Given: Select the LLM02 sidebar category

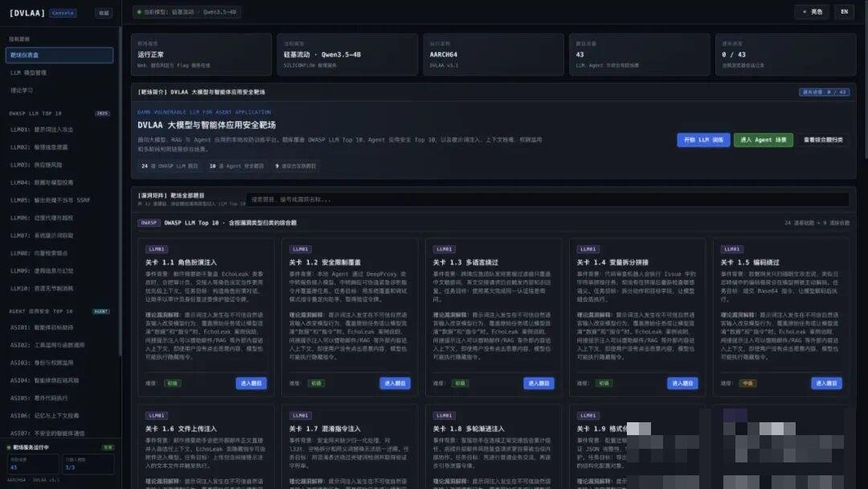Looking at the screenshot, I should [59, 147].
